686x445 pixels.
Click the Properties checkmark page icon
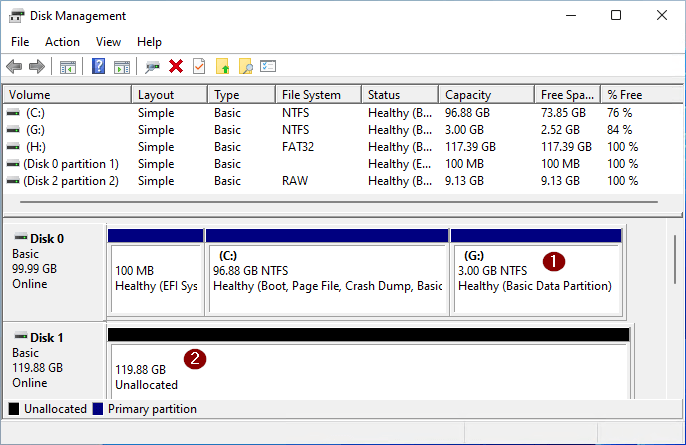tap(199, 66)
